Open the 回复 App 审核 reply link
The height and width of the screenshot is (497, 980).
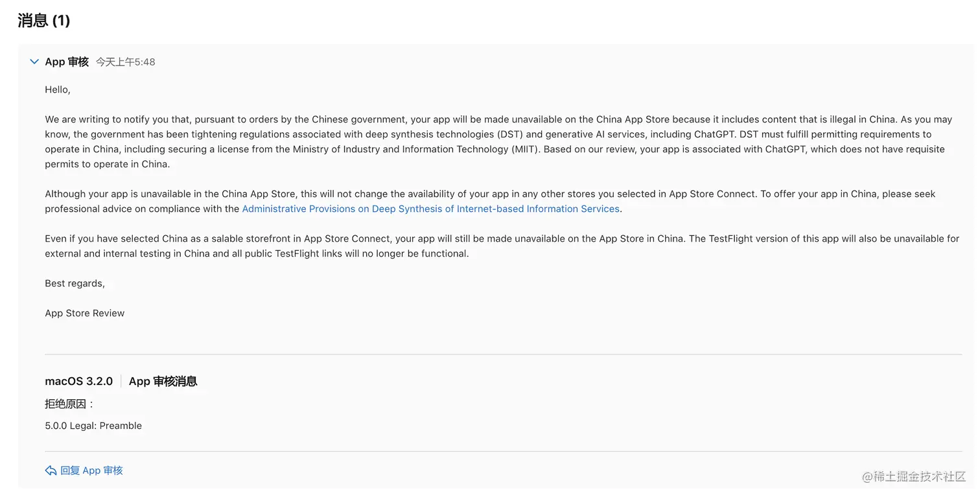pos(91,470)
